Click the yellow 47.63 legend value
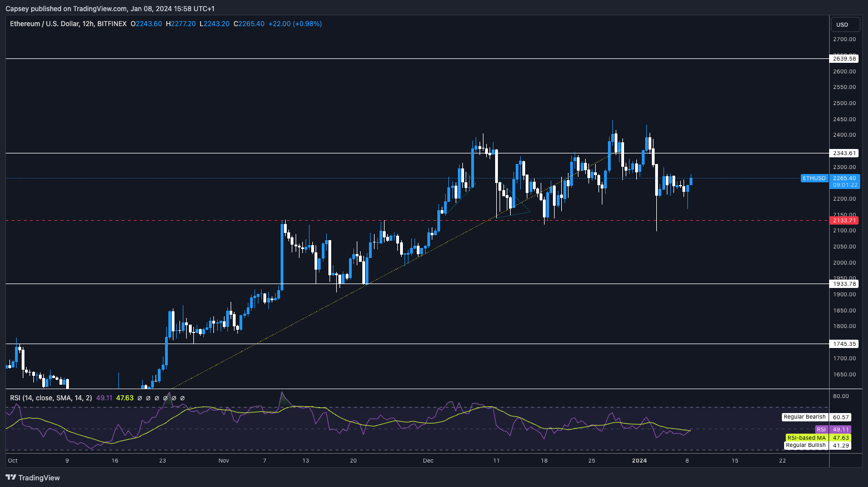 click(x=125, y=398)
